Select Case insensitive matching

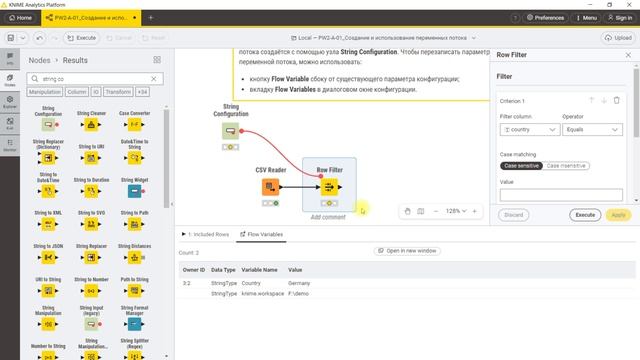pos(566,166)
